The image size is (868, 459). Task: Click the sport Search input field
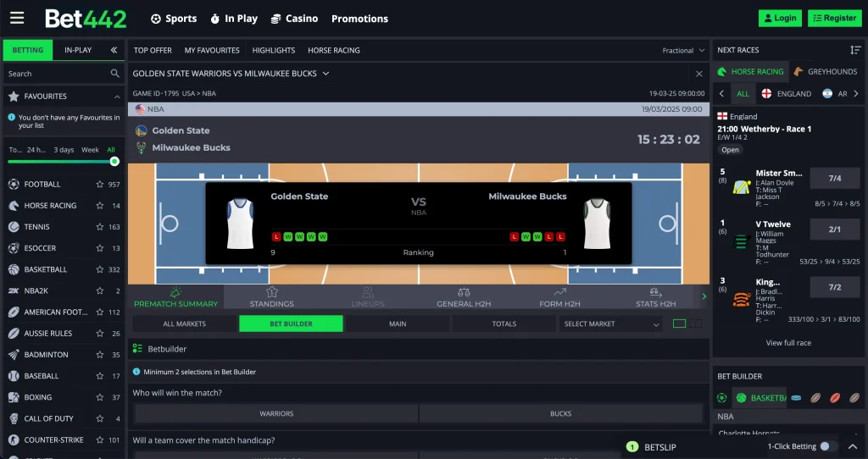[x=58, y=74]
